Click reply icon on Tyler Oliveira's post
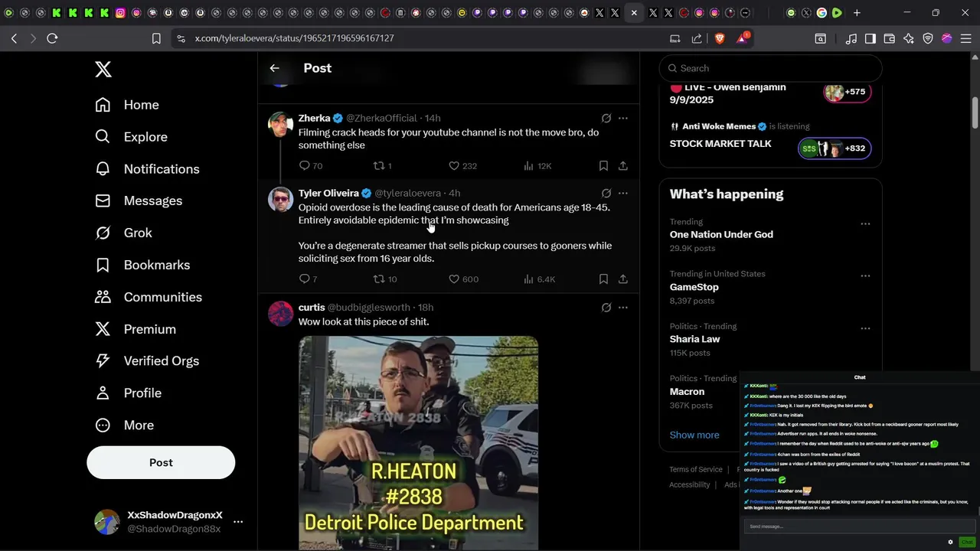 (x=304, y=279)
